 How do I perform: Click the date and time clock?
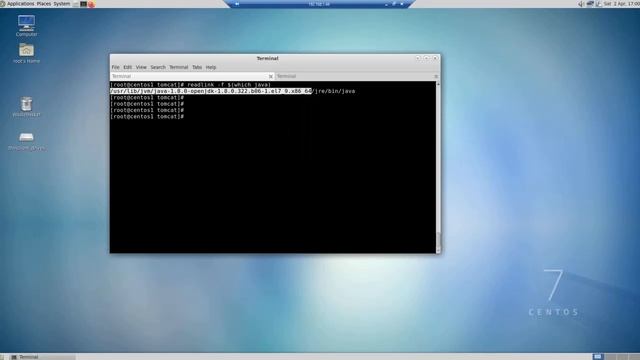[x=622, y=4]
